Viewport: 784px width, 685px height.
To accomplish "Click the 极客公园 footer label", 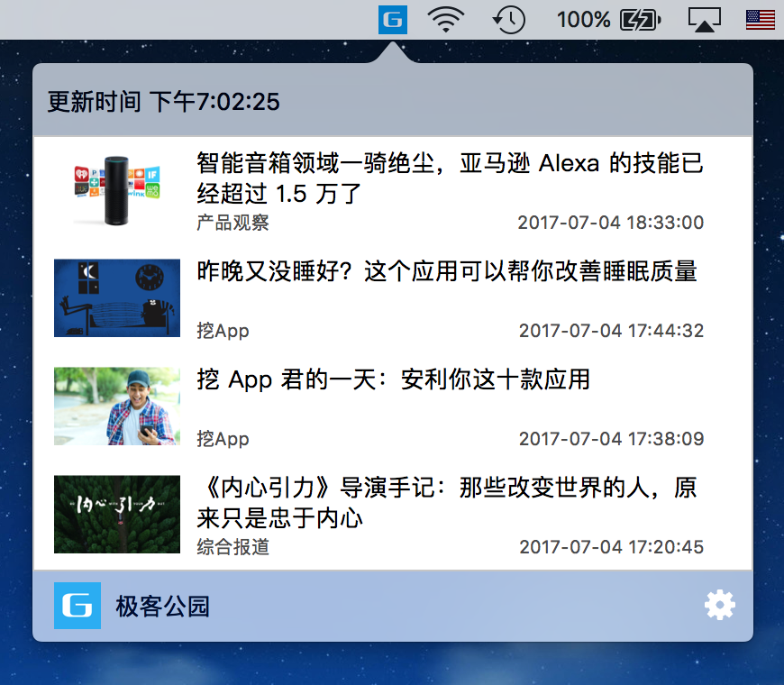I will (x=162, y=606).
